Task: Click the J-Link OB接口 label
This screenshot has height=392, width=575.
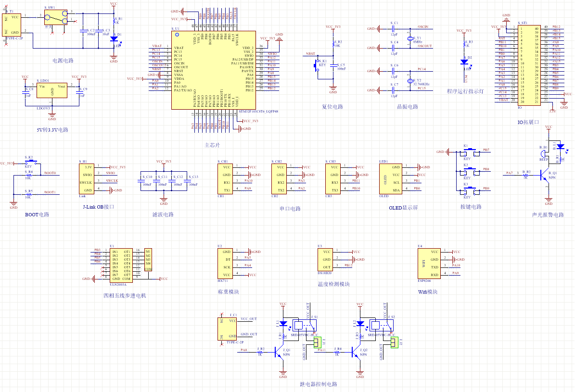Action: pyautogui.click(x=98, y=207)
